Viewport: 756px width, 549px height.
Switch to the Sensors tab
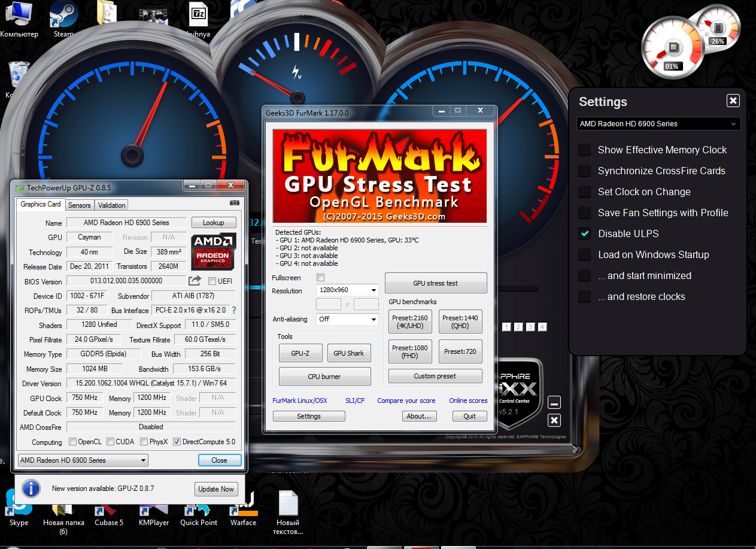tap(79, 205)
